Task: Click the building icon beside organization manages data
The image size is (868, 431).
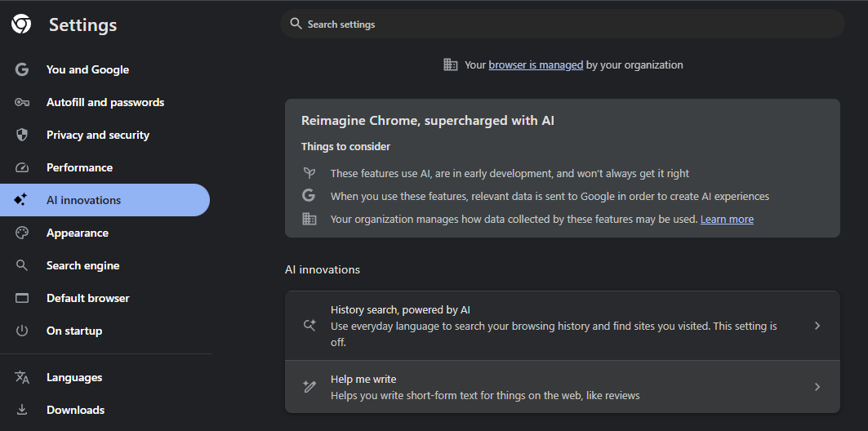Action: [x=309, y=219]
